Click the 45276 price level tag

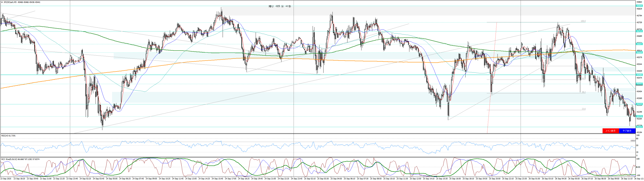[x=639, y=116]
